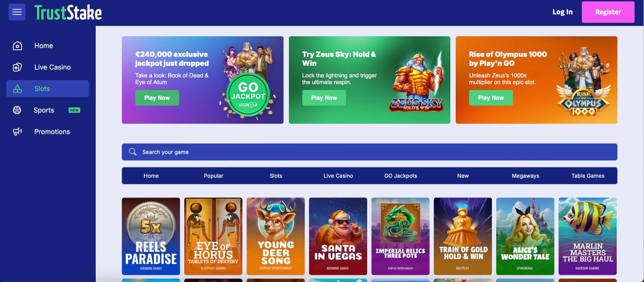Click the search magnifier icon
644x282 pixels.
(x=133, y=152)
